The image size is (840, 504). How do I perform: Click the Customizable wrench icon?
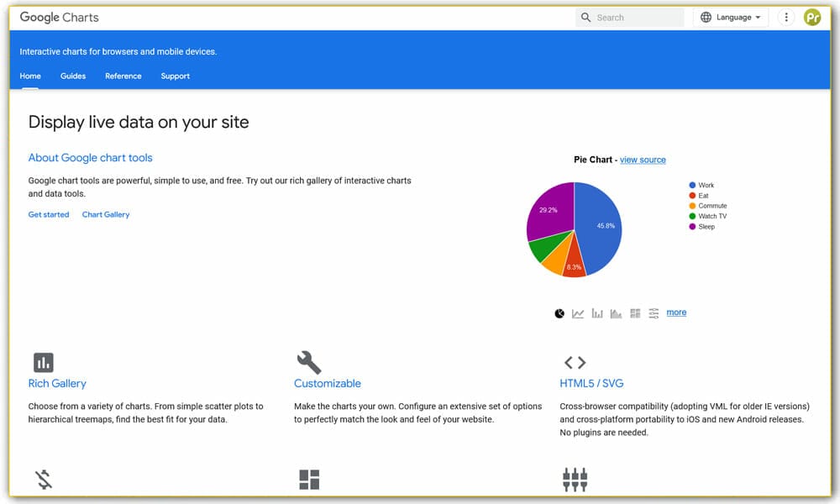[x=309, y=362]
